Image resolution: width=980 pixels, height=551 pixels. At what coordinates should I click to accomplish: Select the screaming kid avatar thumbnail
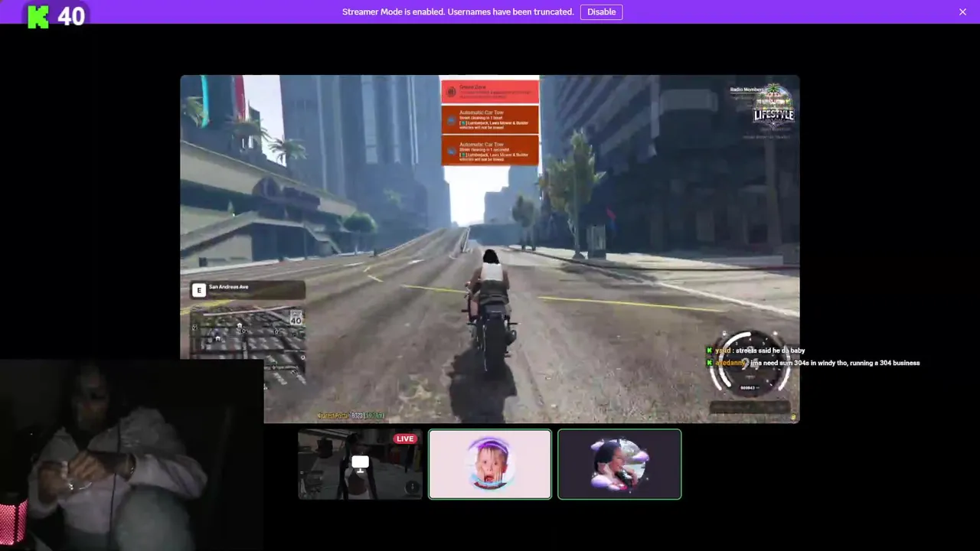490,464
